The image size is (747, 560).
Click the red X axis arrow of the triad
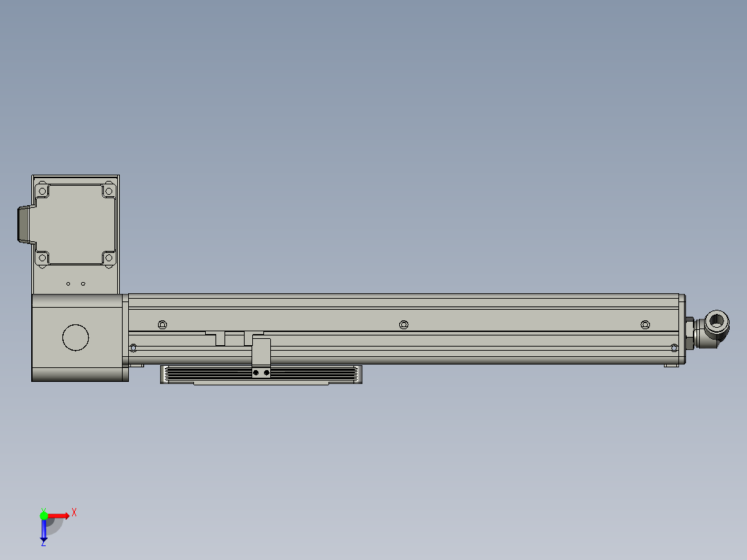(x=59, y=516)
